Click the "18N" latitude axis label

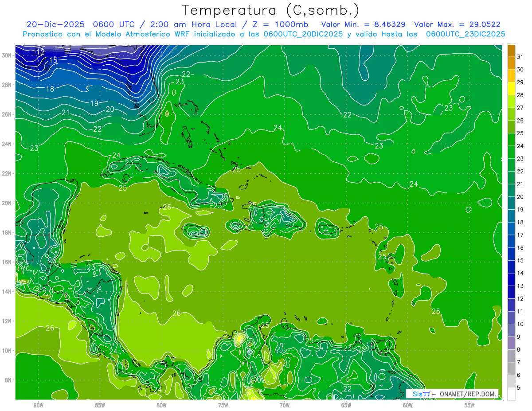[7, 232]
